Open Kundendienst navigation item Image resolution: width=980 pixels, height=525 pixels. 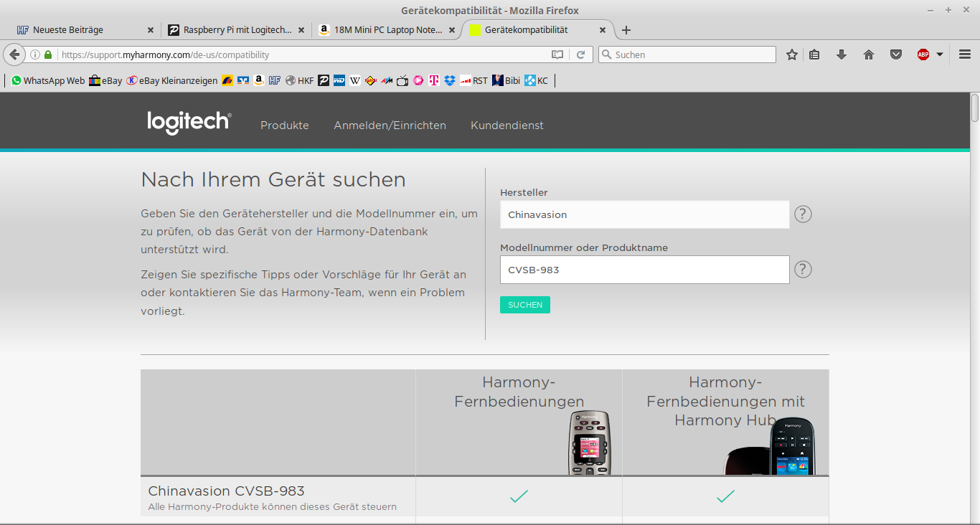tap(507, 126)
